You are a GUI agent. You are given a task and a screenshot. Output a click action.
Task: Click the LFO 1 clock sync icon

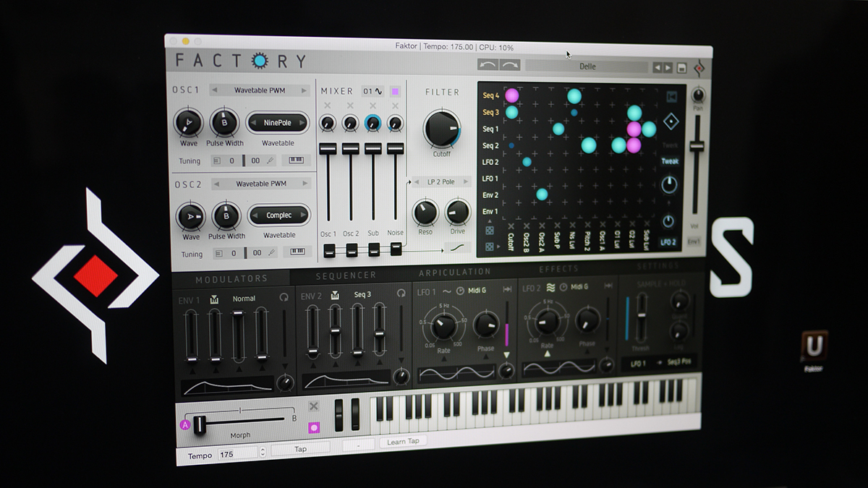[x=460, y=291]
